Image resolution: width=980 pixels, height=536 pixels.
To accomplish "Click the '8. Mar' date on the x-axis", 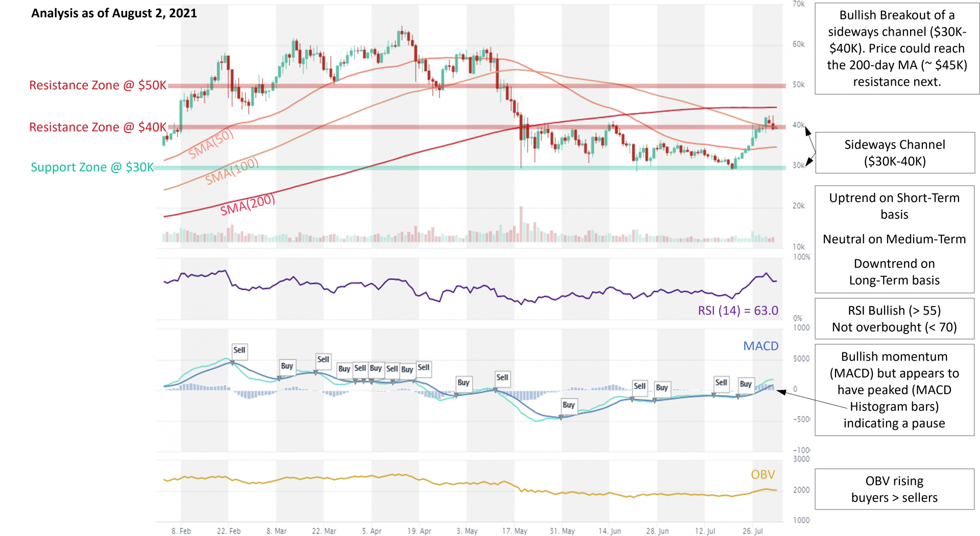I will [276, 531].
